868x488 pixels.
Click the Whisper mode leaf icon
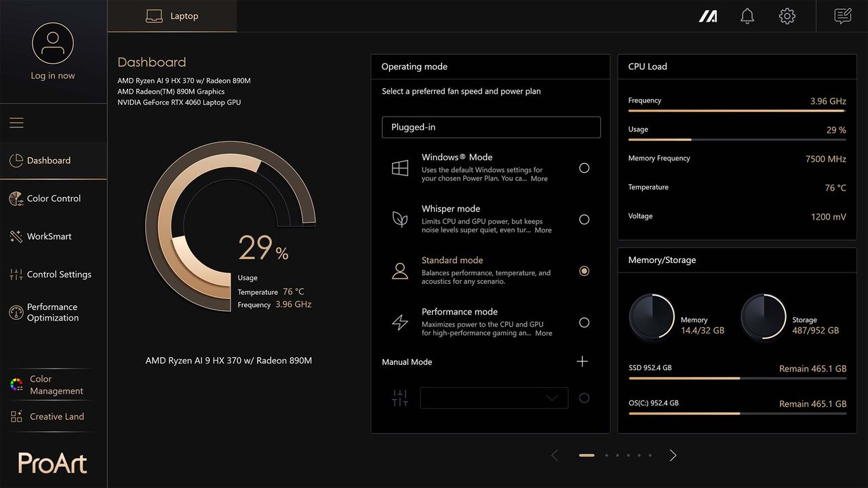pos(400,220)
